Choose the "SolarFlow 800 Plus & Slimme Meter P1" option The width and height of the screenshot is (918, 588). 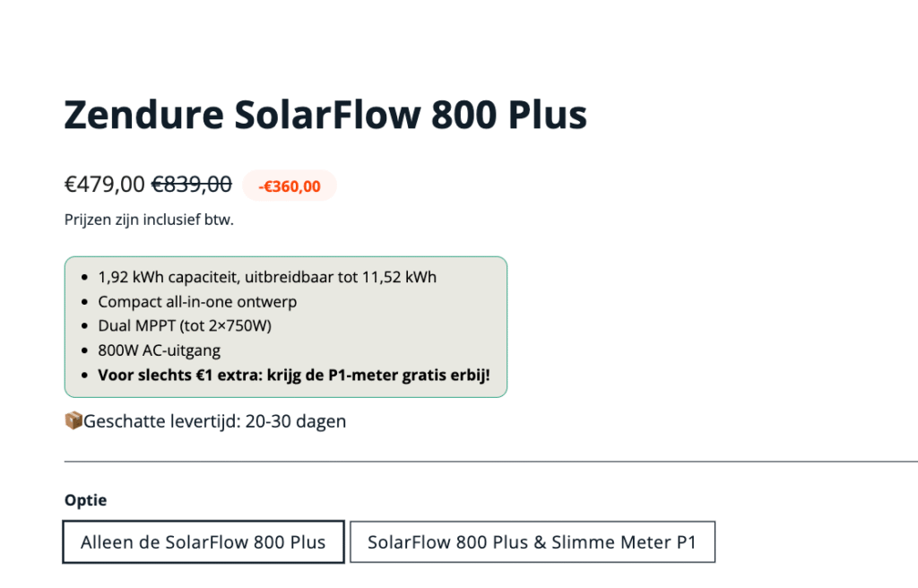532,542
